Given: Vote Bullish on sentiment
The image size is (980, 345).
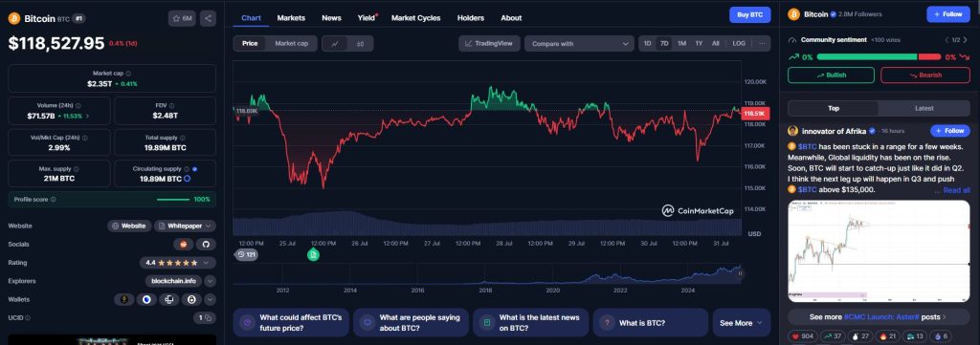Looking at the screenshot, I should [x=831, y=75].
